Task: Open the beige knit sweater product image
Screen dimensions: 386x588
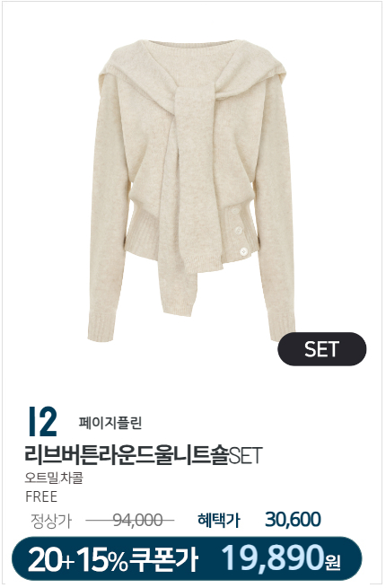Action: [191, 190]
